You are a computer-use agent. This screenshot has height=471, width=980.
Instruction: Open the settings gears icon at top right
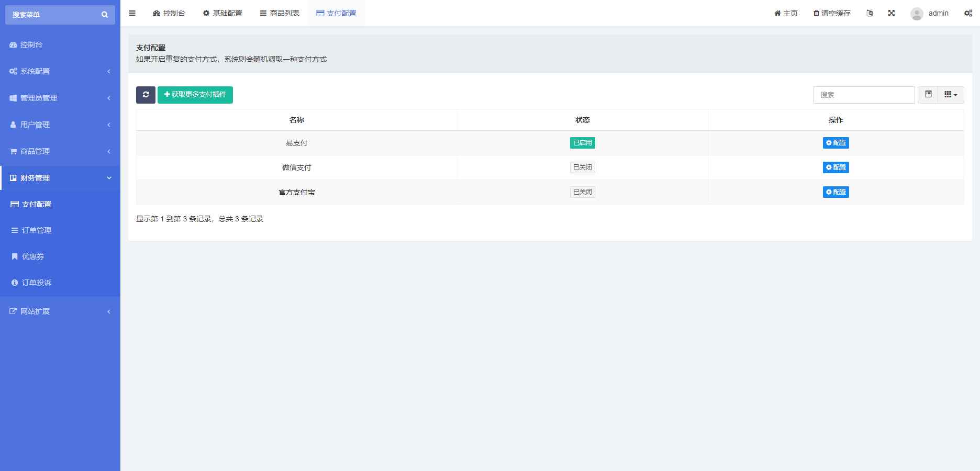968,13
